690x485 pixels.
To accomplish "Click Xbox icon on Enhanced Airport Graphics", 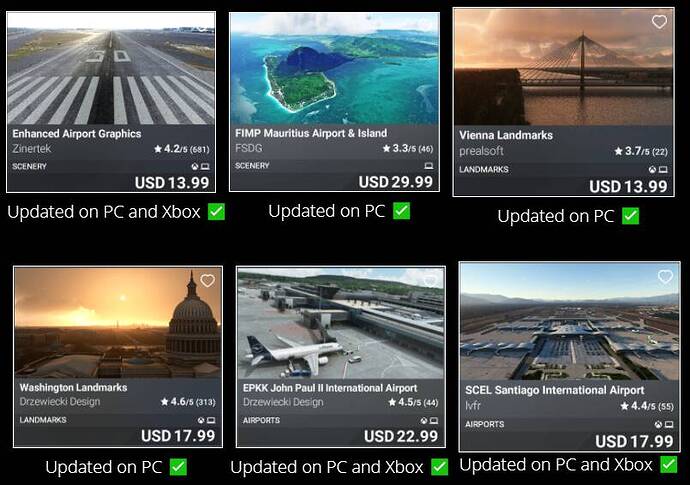I will [x=195, y=167].
